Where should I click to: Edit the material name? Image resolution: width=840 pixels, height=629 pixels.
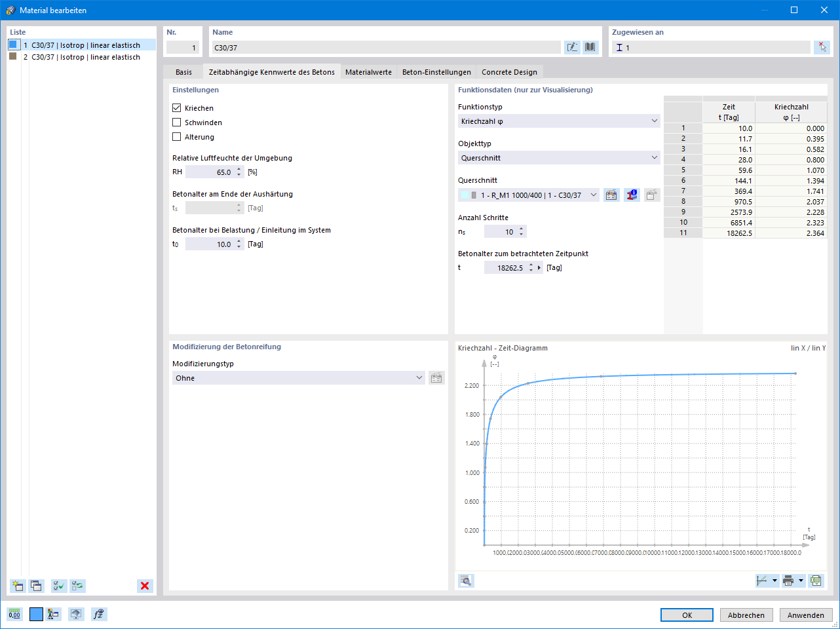point(572,47)
